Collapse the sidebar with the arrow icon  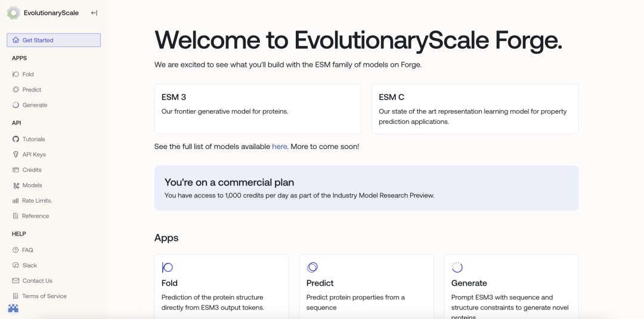94,13
